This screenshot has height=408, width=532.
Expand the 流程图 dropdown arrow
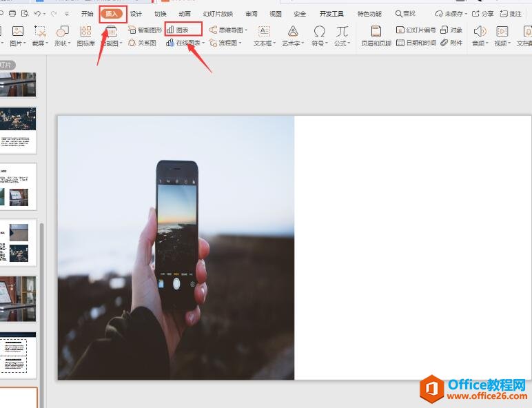[240, 43]
